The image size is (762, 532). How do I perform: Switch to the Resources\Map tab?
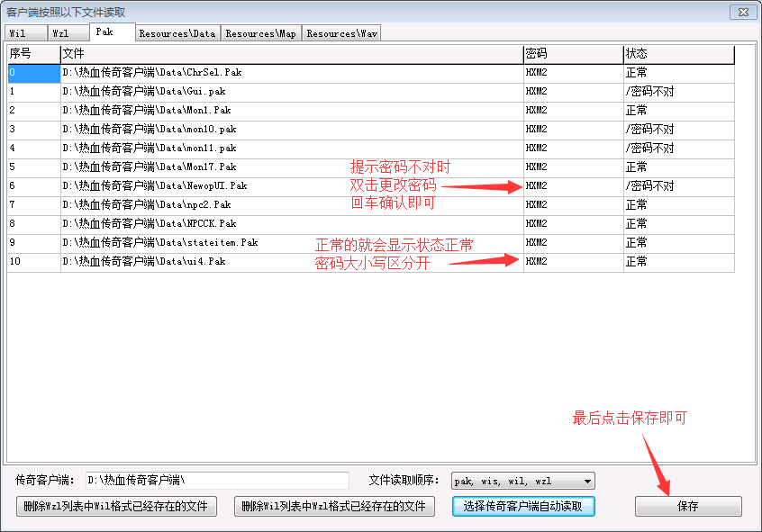tap(260, 33)
